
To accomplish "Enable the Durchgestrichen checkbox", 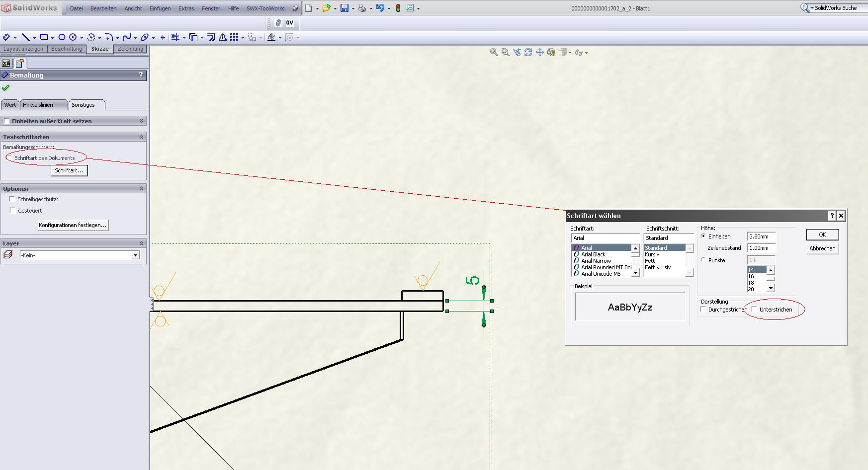I will click(x=703, y=309).
